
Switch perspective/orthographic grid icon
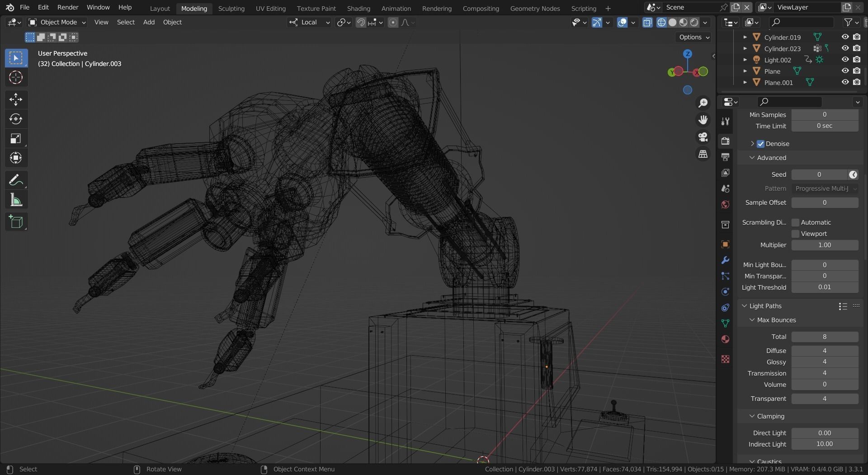[x=703, y=154]
